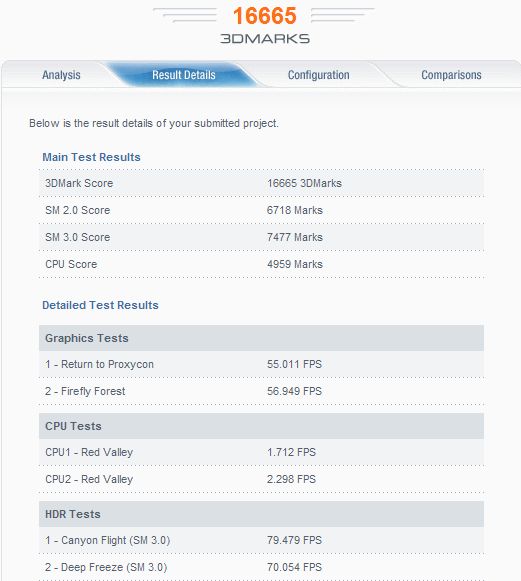Click the CPU Tests section header
This screenshot has height=581, width=521.
point(261,426)
